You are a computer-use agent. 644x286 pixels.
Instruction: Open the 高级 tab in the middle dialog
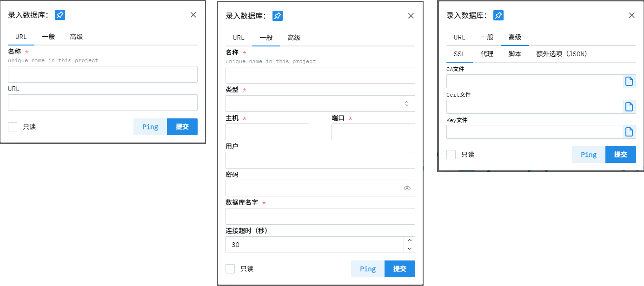pos(294,38)
